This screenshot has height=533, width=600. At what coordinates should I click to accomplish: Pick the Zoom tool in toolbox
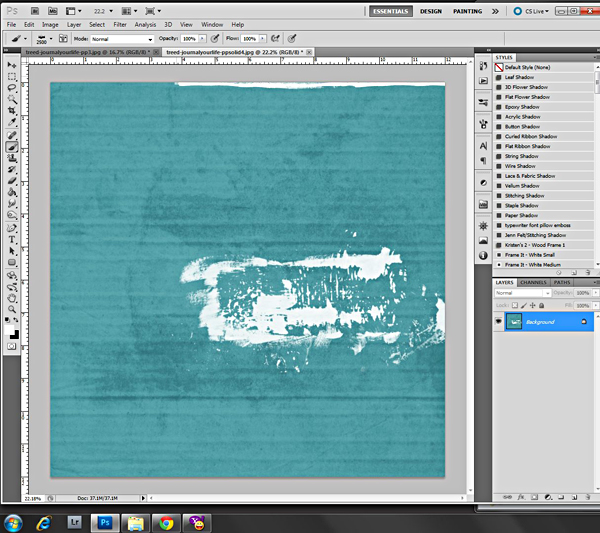tap(12, 309)
